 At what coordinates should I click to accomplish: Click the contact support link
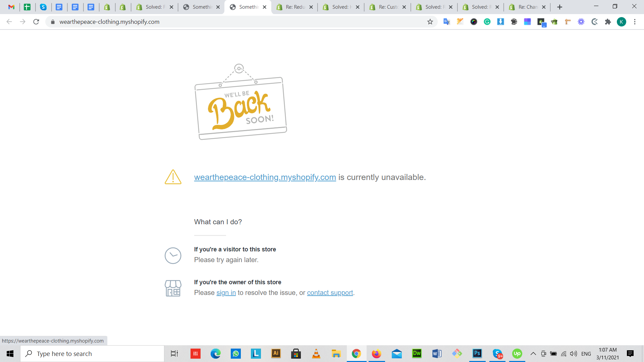point(330,293)
